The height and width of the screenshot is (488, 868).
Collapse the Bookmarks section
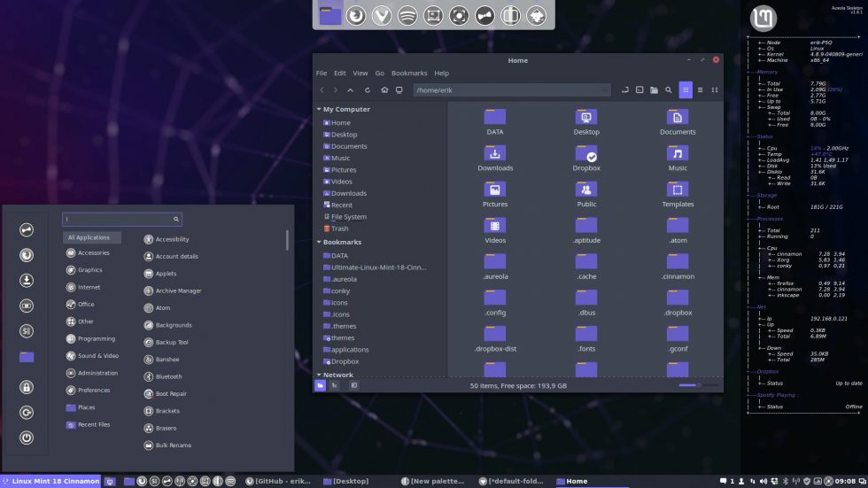(319, 242)
